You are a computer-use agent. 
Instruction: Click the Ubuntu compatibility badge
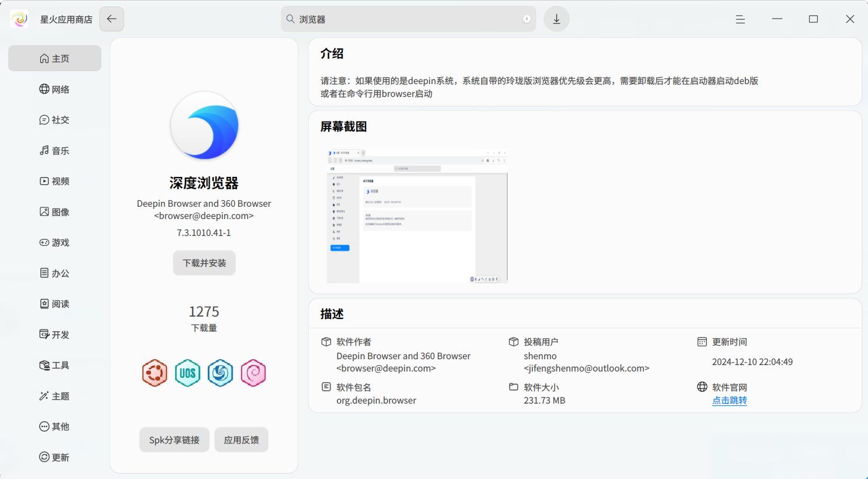(155, 373)
